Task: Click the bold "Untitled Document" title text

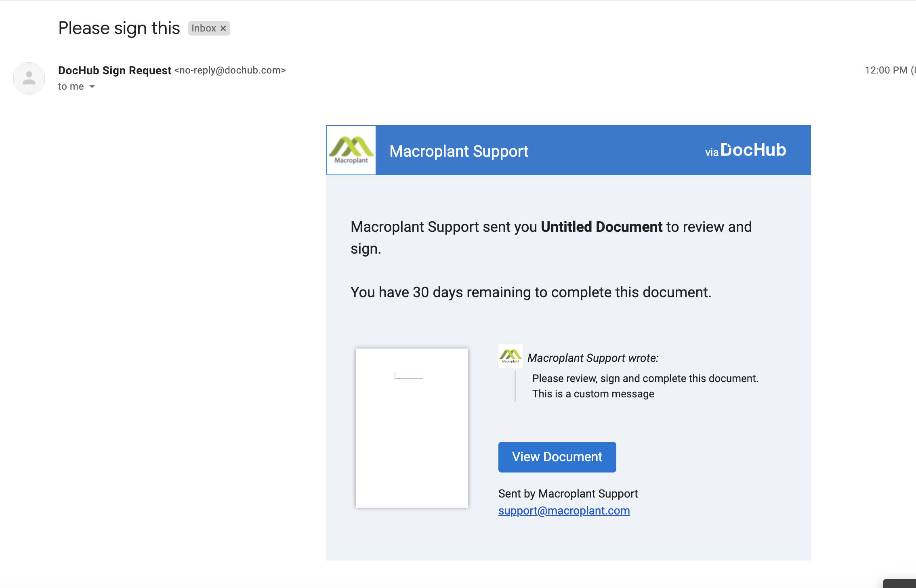Action: click(x=601, y=227)
